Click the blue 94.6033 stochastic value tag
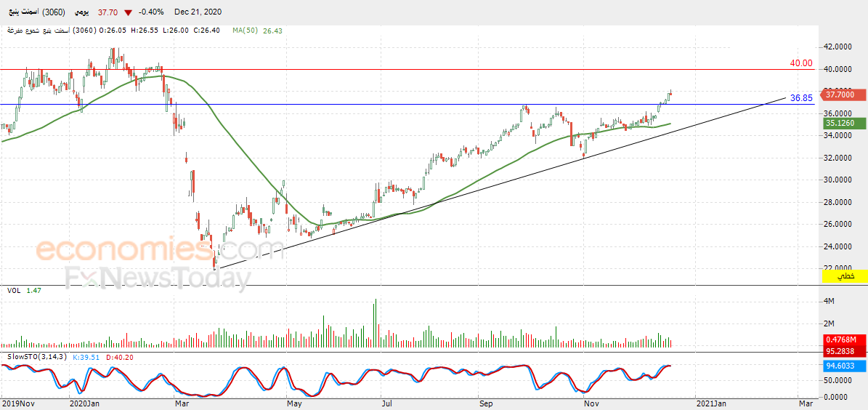This screenshot has width=868, height=410. point(845,366)
